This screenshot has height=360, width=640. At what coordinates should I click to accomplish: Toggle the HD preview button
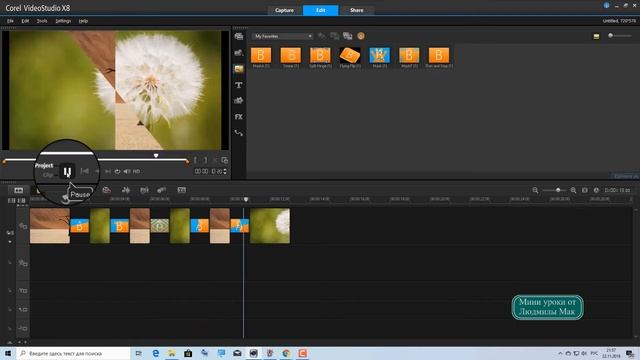coord(137,171)
